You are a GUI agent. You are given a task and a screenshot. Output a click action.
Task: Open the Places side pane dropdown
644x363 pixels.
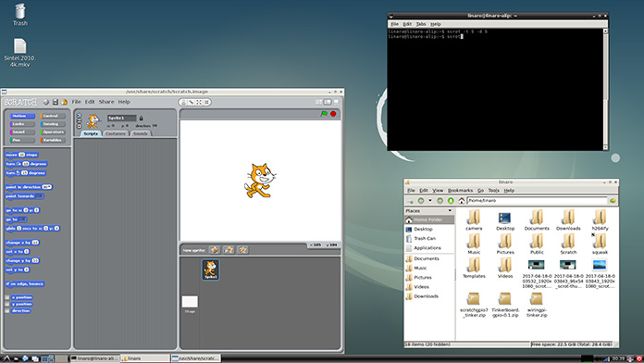[x=450, y=211]
